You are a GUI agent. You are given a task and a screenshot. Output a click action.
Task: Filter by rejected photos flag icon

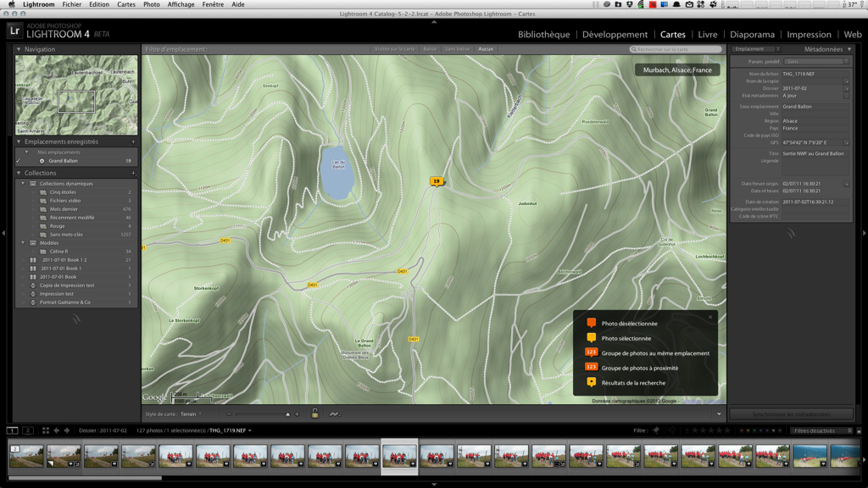[672, 430]
